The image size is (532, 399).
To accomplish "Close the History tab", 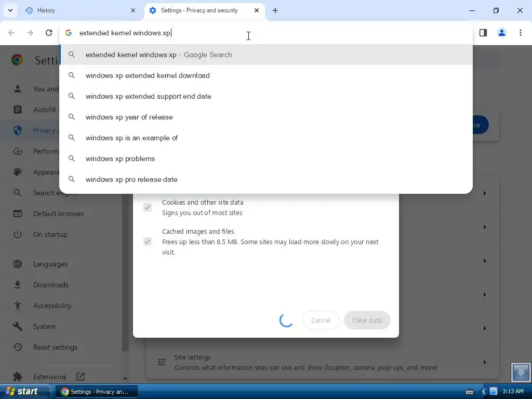I will (133, 10).
